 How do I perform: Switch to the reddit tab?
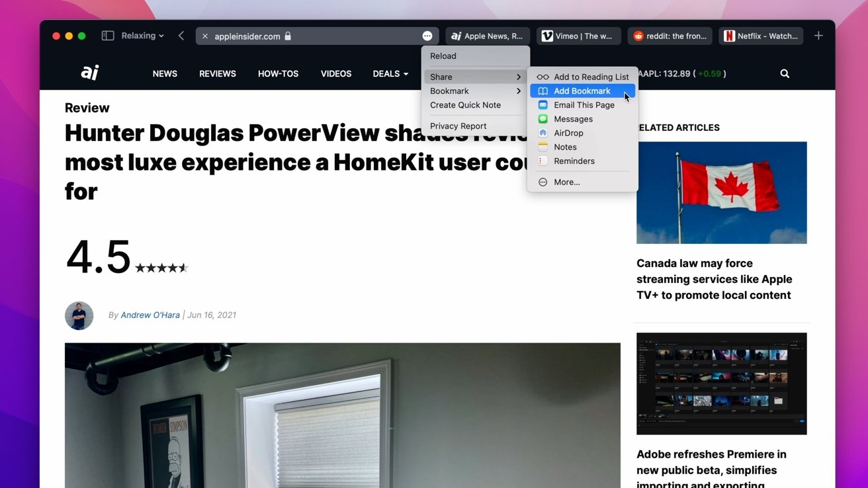pos(670,36)
